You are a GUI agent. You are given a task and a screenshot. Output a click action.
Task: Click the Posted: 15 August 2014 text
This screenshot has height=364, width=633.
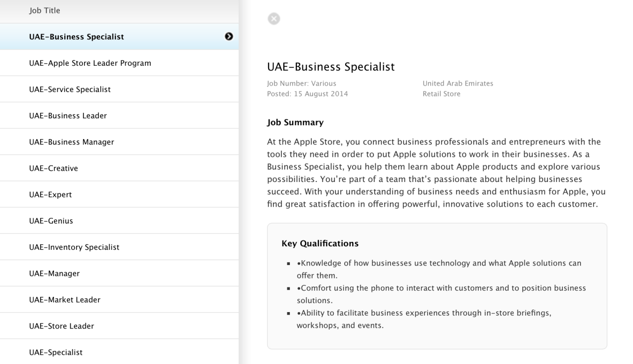pos(307,94)
